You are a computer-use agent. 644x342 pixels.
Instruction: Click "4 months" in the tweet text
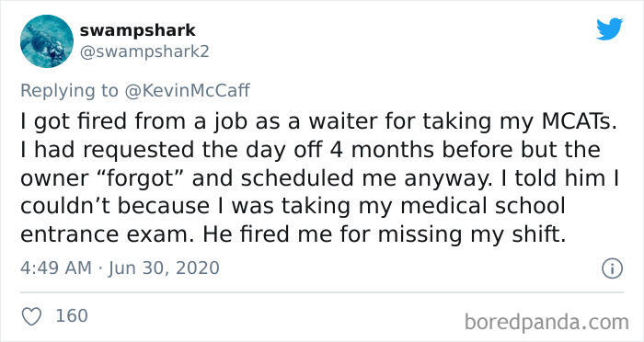point(382,150)
